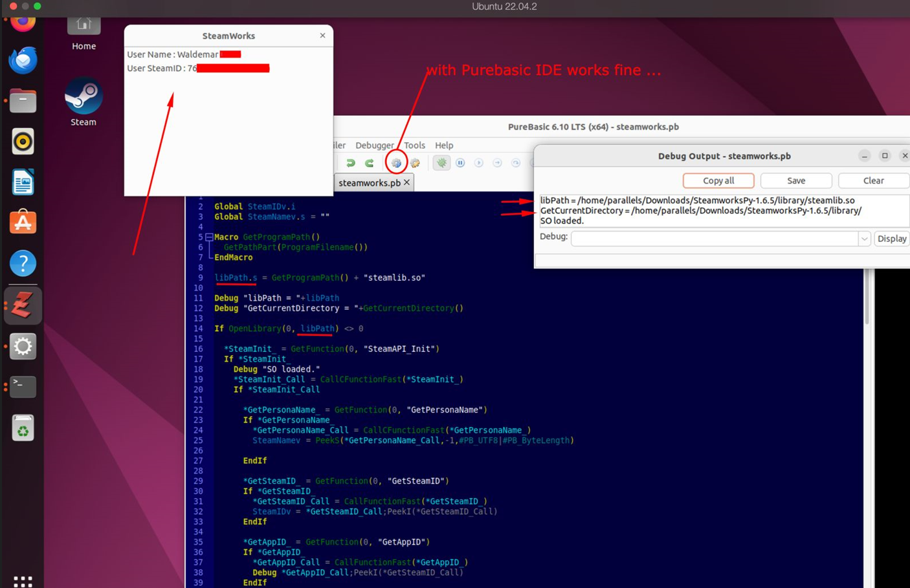Open LibreOffice Writer from the dock
This screenshot has width=910, height=588.
23,182
